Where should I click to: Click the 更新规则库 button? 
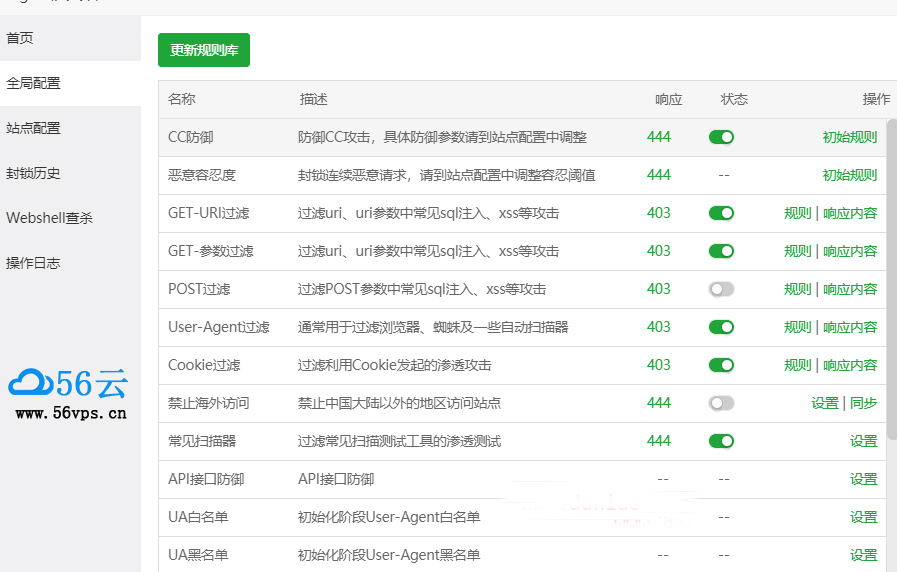point(204,50)
